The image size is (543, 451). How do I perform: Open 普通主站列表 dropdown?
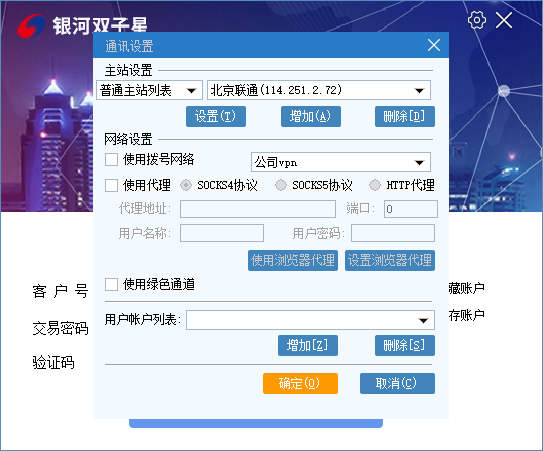pyautogui.click(x=150, y=90)
